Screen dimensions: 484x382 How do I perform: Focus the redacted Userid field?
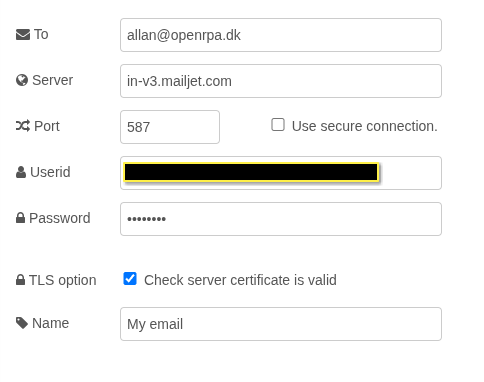tap(281, 173)
